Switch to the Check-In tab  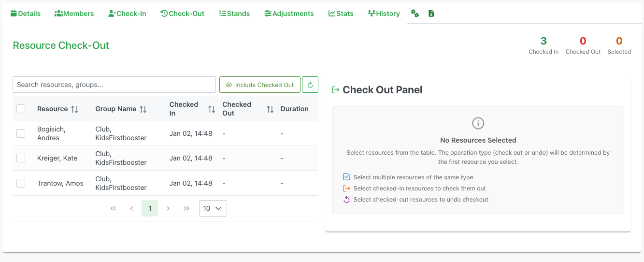127,14
